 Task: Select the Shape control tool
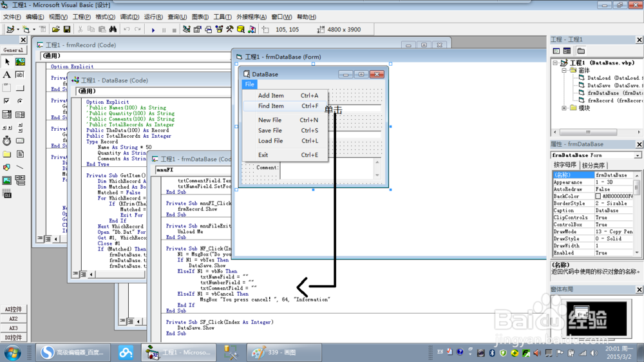click(x=7, y=167)
